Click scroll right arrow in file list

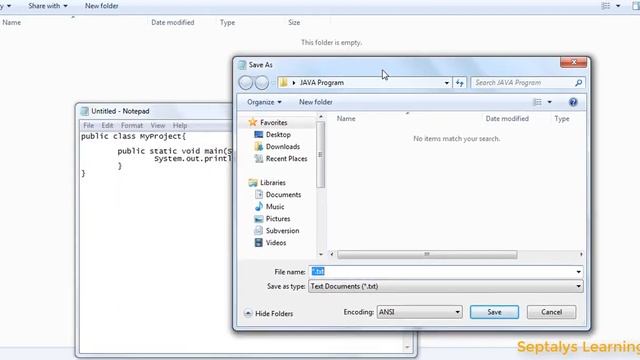point(581,254)
